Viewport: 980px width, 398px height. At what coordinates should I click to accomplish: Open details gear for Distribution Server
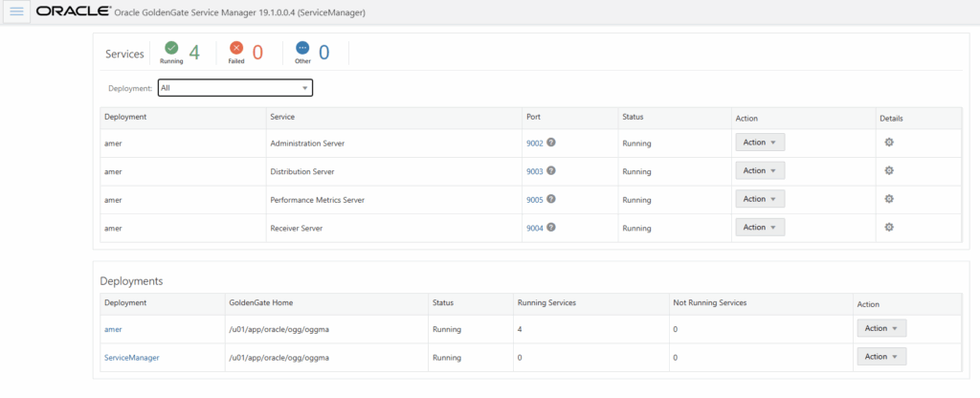coord(889,170)
